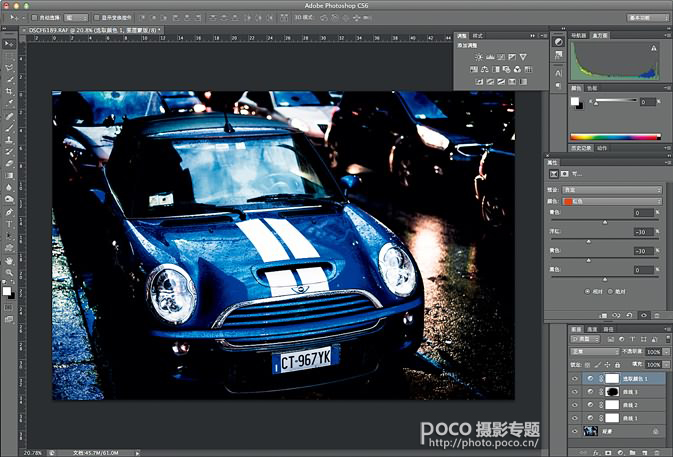Select the Horizontal Type tool
673x457 pixels.
point(9,224)
